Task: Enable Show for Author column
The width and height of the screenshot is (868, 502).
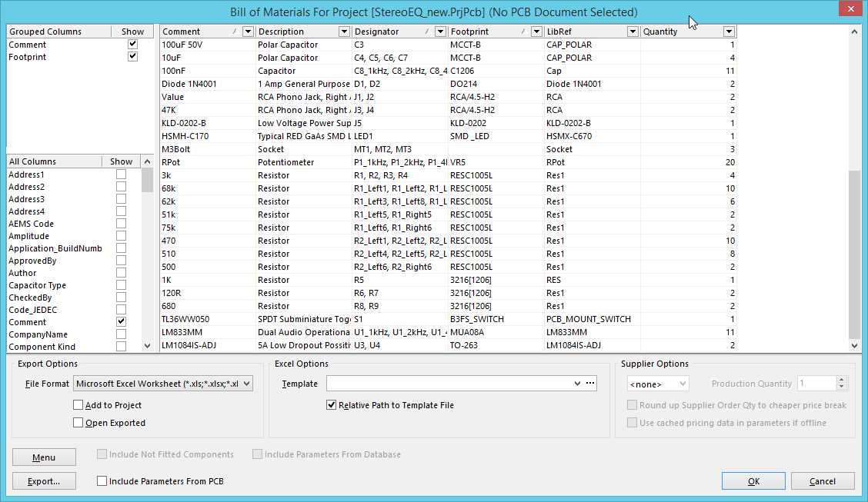Action: 122,273
